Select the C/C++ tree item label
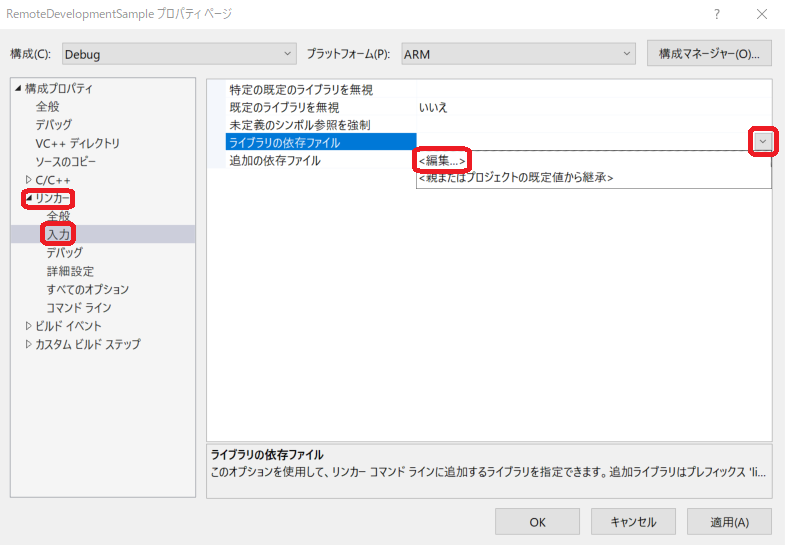The height and width of the screenshot is (545, 785). 53,180
